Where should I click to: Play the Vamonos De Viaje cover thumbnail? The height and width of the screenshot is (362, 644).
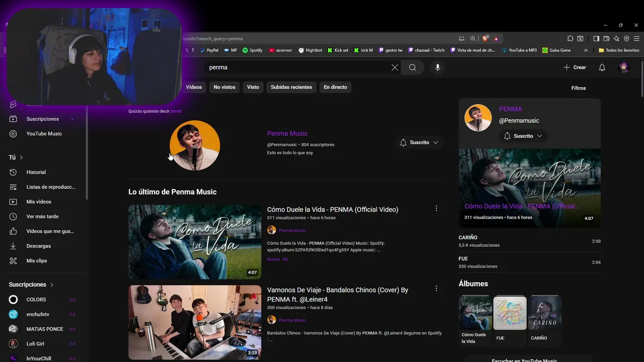(x=195, y=322)
